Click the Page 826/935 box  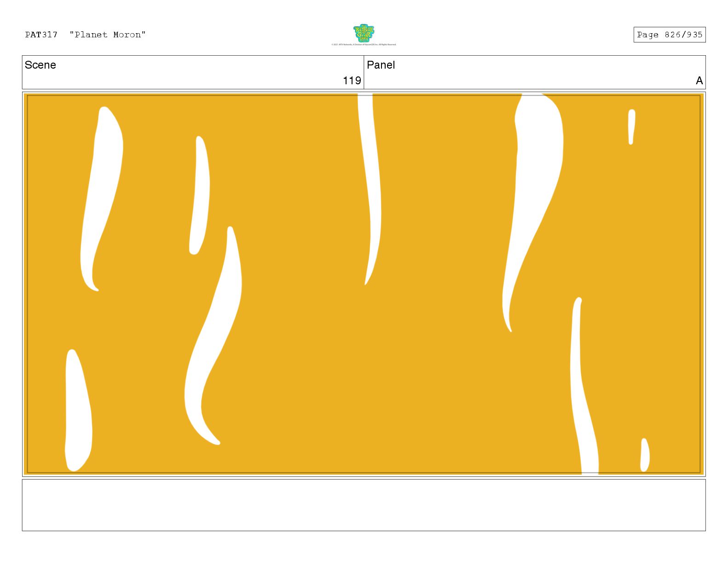pyautogui.click(x=669, y=35)
